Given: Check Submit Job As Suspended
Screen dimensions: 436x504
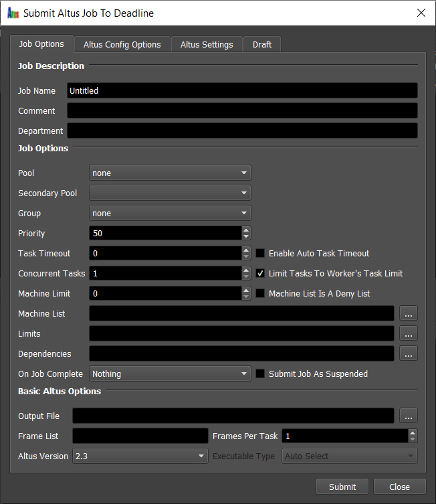Looking at the screenshot, I should tap(260, 374).
